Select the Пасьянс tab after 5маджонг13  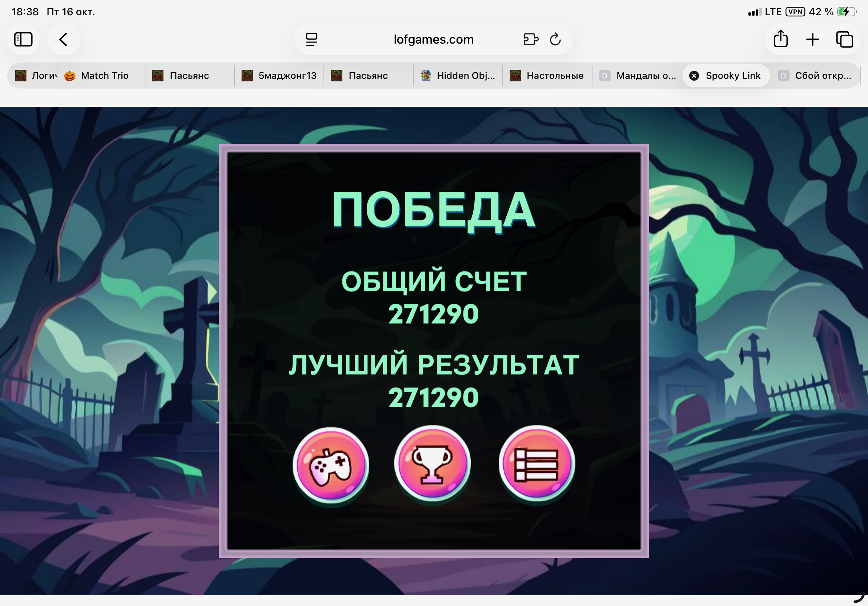tap(368, 76)
